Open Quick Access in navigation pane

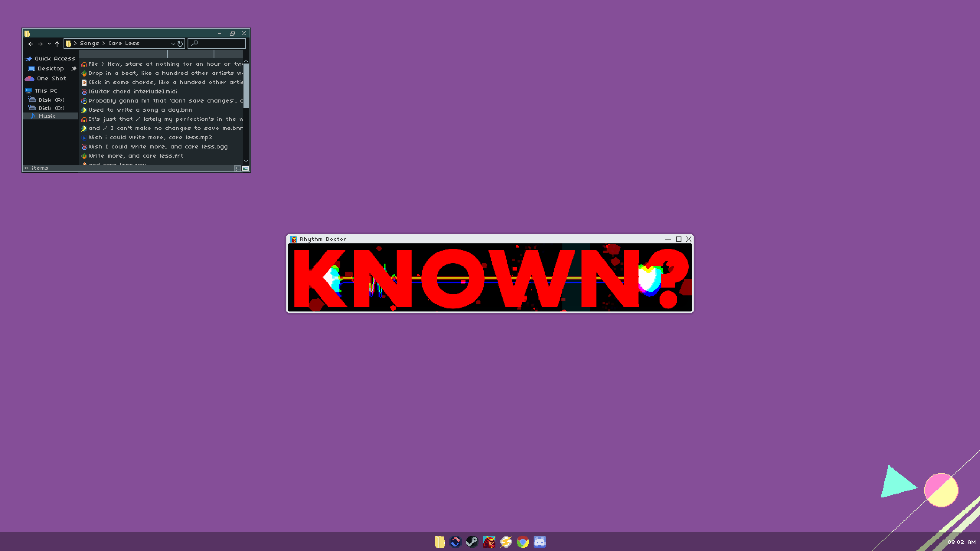point(54,59)
